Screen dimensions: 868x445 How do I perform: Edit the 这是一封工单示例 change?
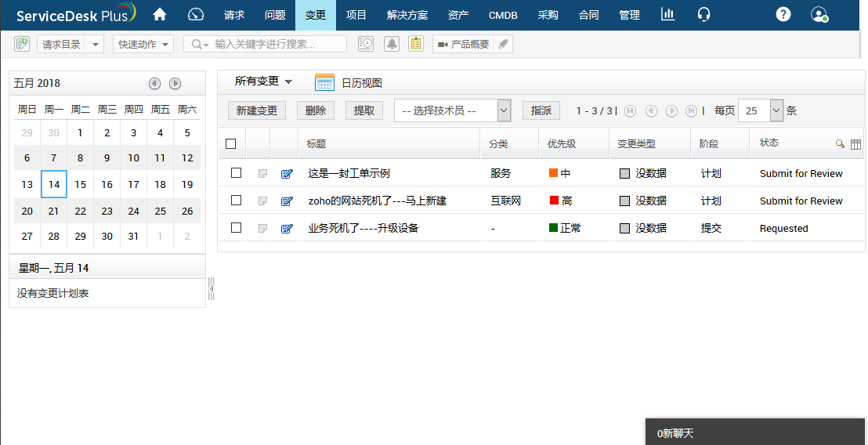287,174
